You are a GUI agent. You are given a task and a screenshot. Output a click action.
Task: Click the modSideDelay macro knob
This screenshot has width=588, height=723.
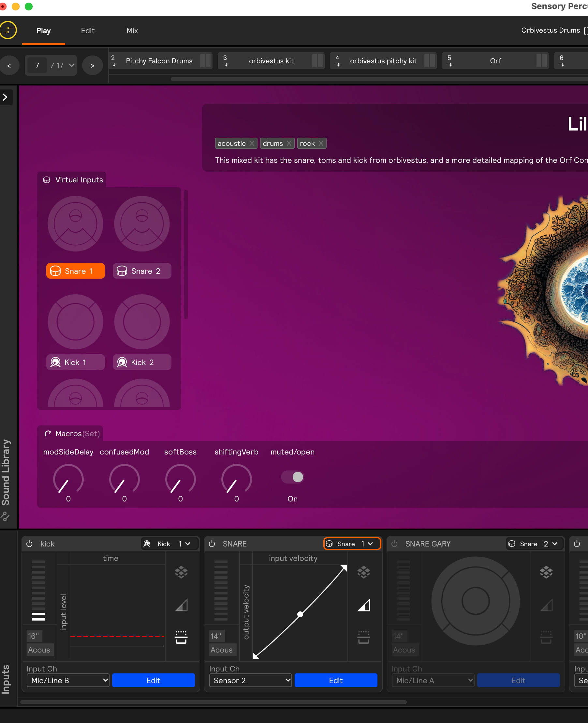pos(68,479)
